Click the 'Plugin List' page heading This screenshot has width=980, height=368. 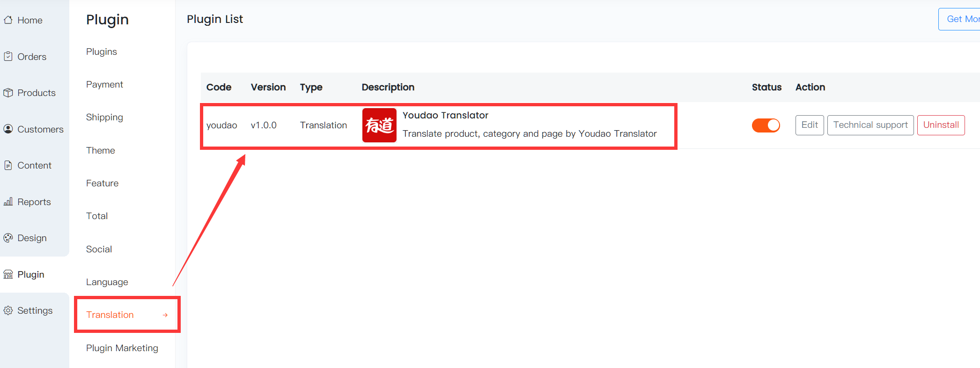pyautogui.click(x=215, y=19)
